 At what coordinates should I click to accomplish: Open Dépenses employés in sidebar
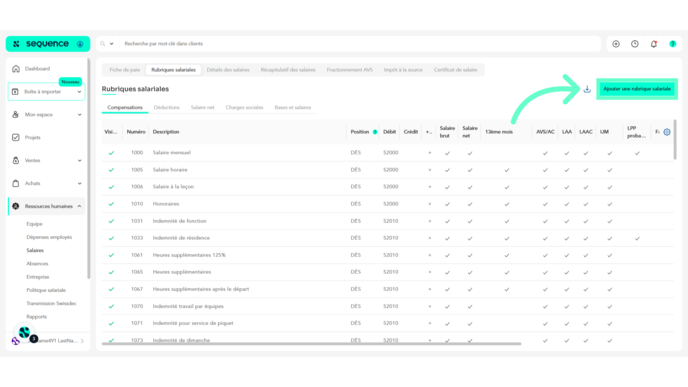pos(49,237)
